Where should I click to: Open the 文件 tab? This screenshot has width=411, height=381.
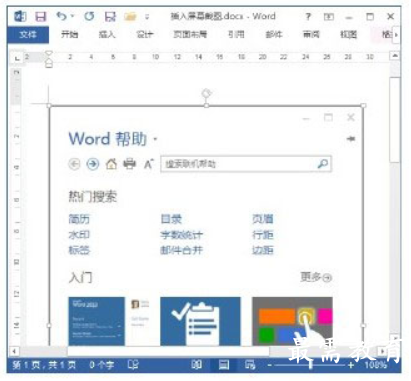(x=28, y=34)
